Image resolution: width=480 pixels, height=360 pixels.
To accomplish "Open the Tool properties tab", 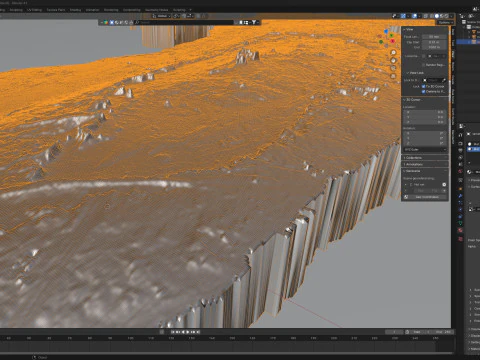I will (460, 135).
